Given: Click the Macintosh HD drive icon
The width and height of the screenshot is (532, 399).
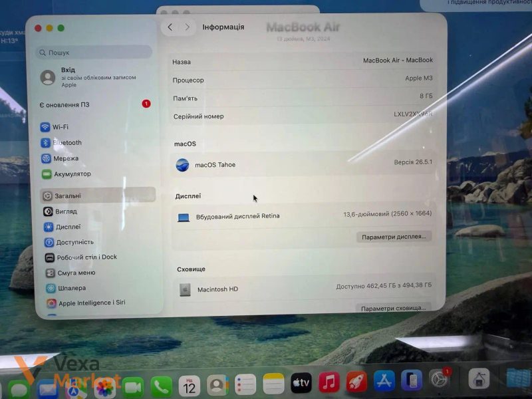Looking at the screenshot, I should (x=185, y=290).
